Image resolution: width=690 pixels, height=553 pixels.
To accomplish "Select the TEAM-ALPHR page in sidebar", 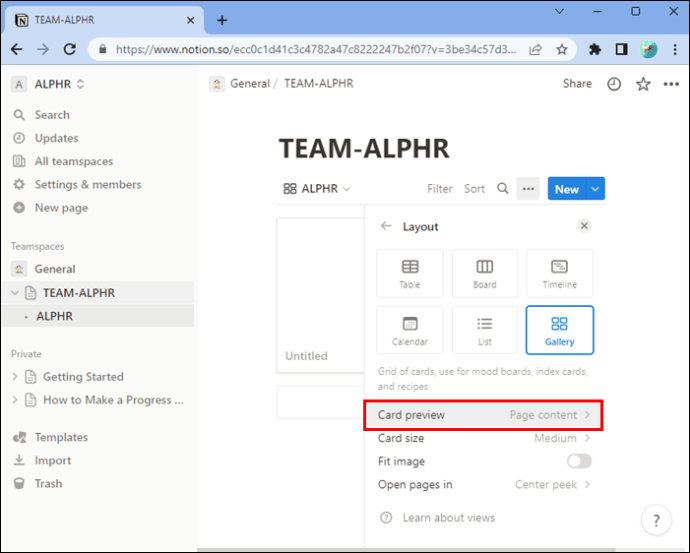I will pyautogui.click(x=78, y=293).
